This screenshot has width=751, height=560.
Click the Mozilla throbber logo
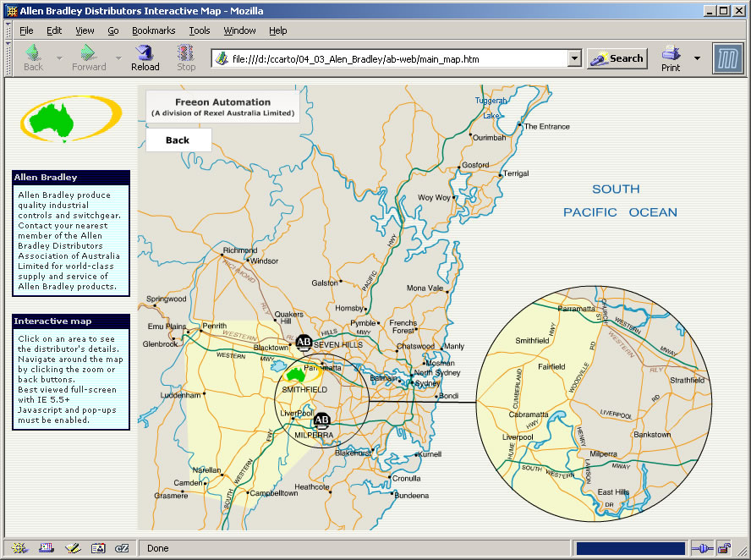tap(727, 58)
